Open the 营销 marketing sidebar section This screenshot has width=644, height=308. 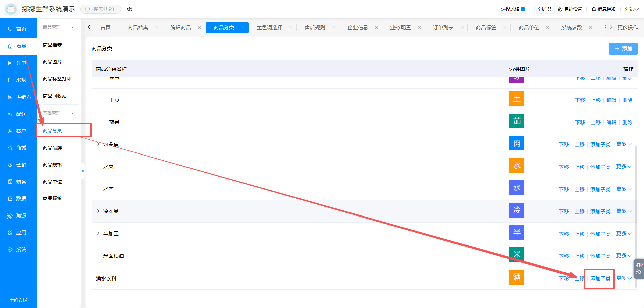click(x=18, y=165)
